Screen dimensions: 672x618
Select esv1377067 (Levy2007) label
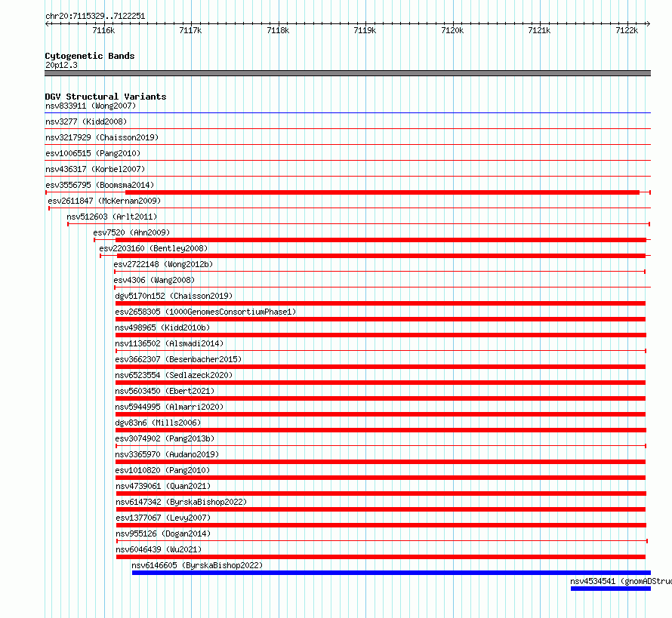tap(163, 518)
